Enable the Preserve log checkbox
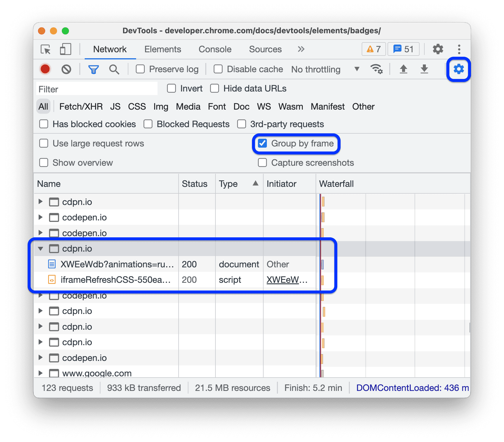 click(x=140, y=69)
